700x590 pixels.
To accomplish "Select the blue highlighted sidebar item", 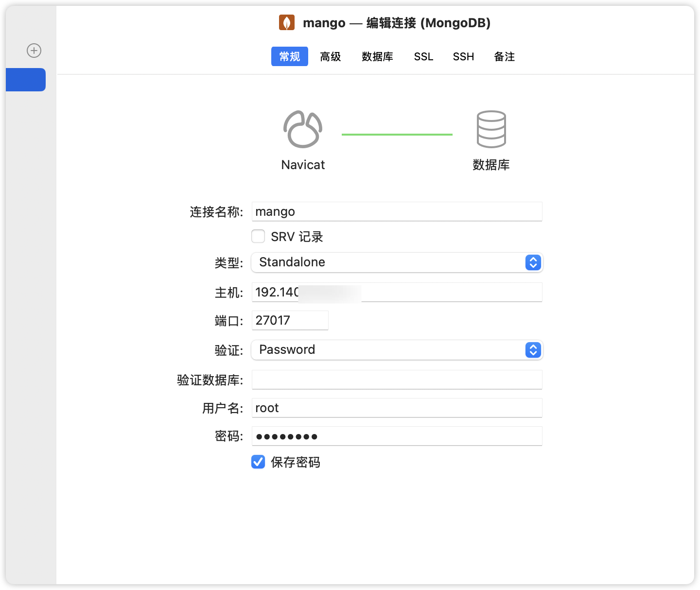I will pos(26,80).
